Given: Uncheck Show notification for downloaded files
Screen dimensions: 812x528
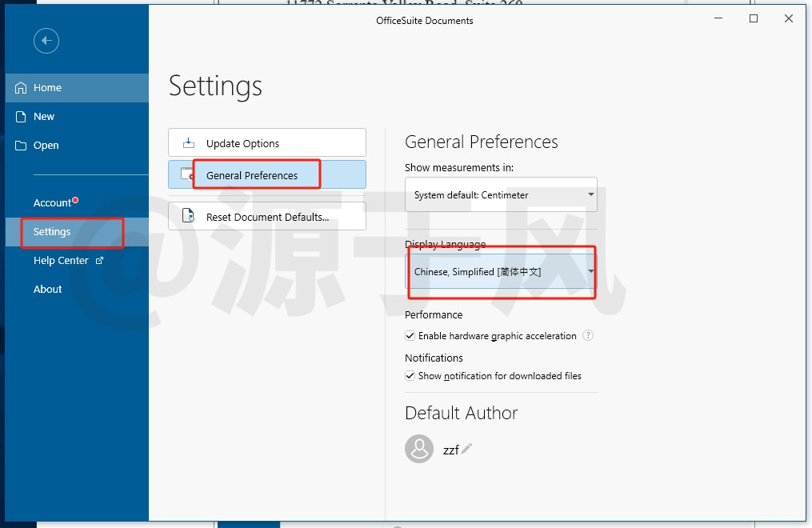Looking at the screenshot, I should click(x=410, y=376).
